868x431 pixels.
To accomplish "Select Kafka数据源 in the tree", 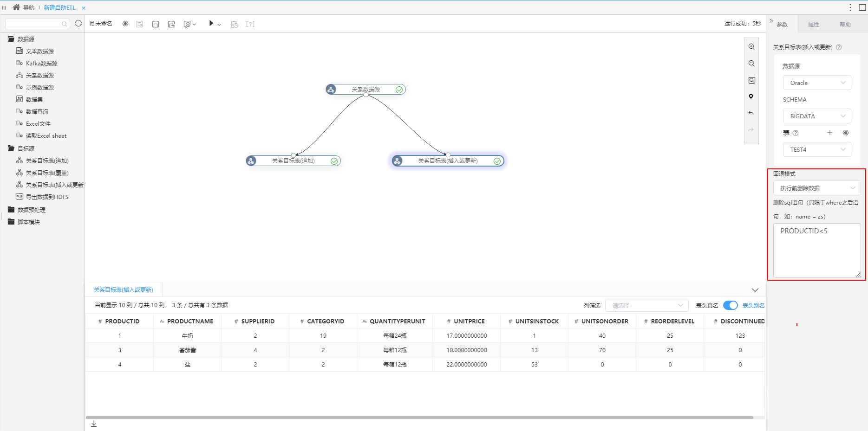I will click(x=37, y=64).
